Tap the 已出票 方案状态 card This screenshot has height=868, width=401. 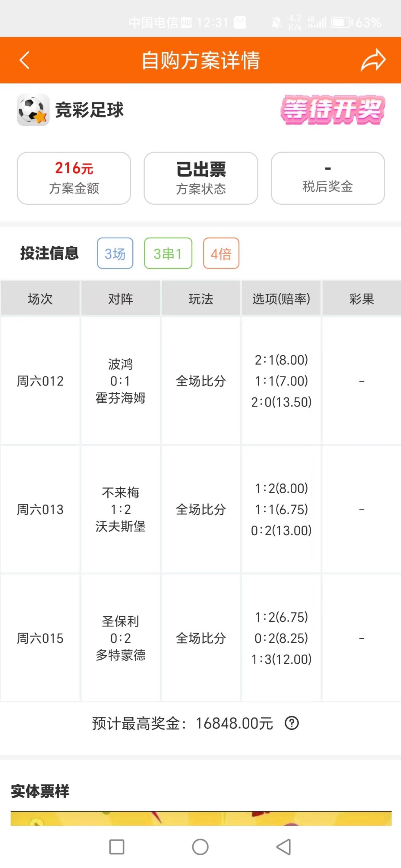(x=201, y=178)
